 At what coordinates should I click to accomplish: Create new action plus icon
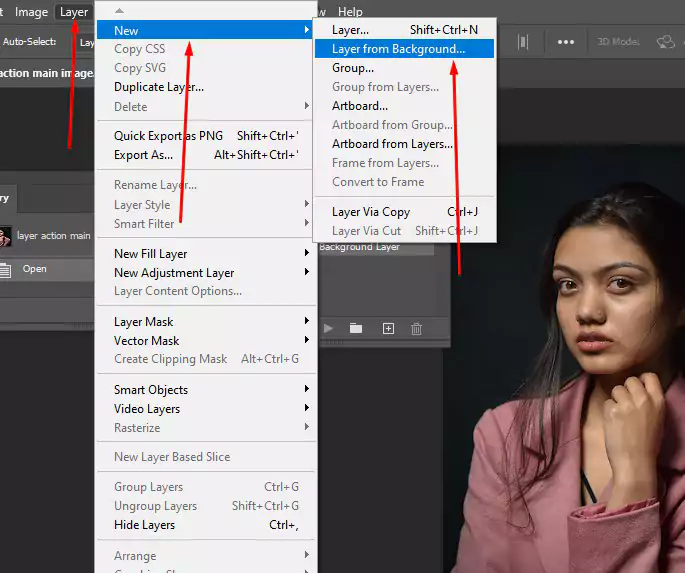click(x=388, y=328)
